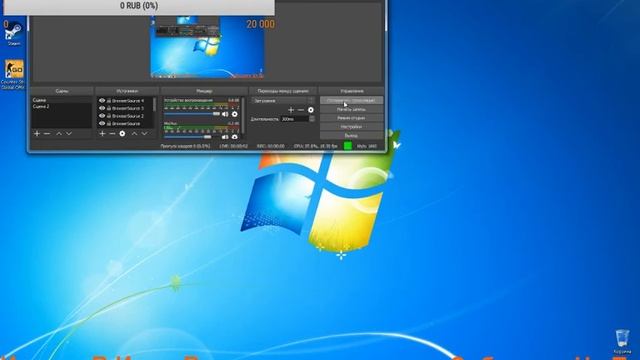The height and width of the screenshot is (360, 640).
Task: Select scene Сцена 2 in Scenes list
Action: coord(61,107)
